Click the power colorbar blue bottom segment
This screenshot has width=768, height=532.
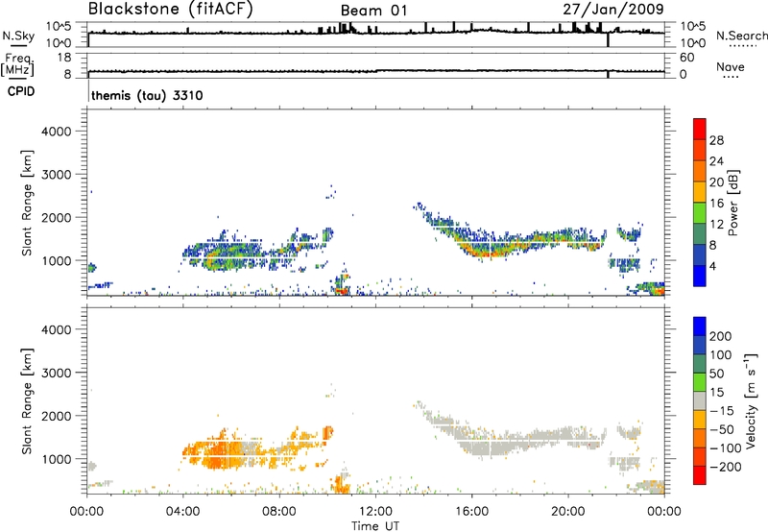coord(700,276)
